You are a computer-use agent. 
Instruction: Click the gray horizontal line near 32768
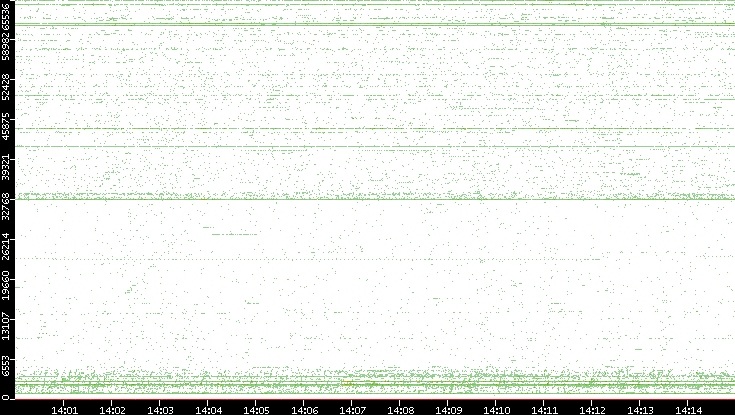point(370,199)
